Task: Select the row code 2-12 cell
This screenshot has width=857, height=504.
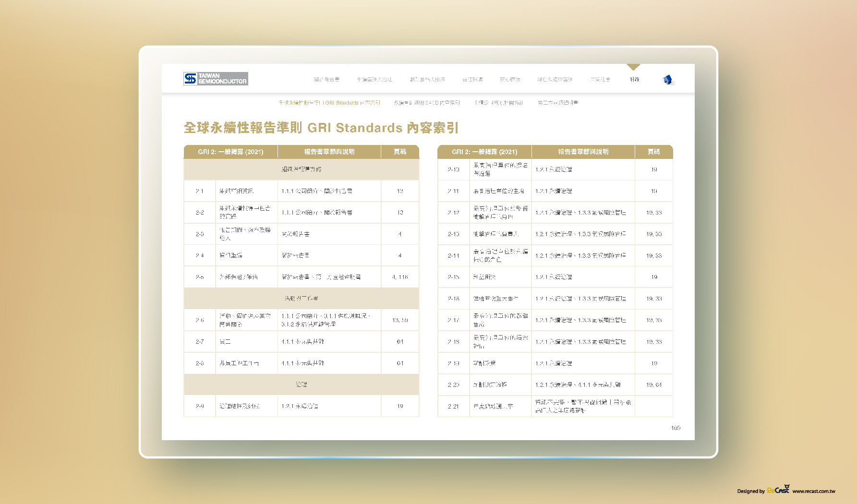Action: [453, 213]
